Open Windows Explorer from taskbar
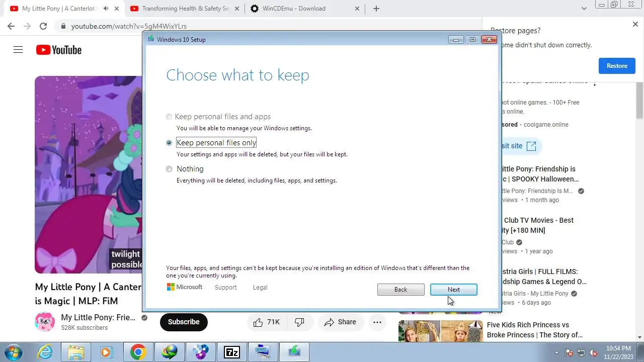Screen dimensions: 644x362 click(76, 352)
